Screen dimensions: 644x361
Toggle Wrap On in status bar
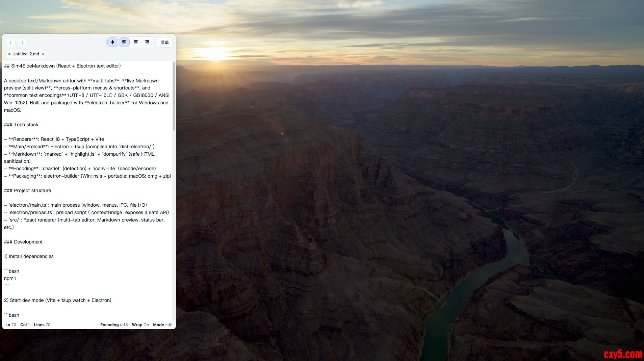140,325
